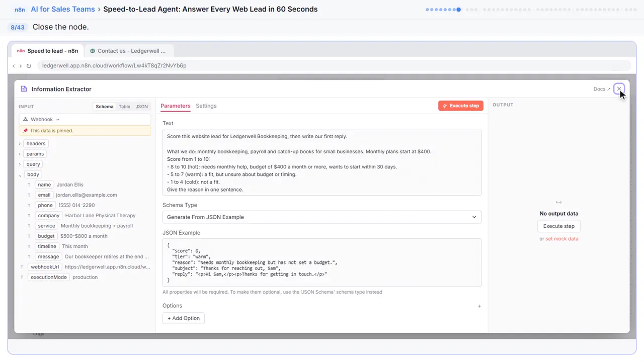The height and width of the screenshot is (362, 644).
Task: Click the name field pill
Action: coord(44,185)
